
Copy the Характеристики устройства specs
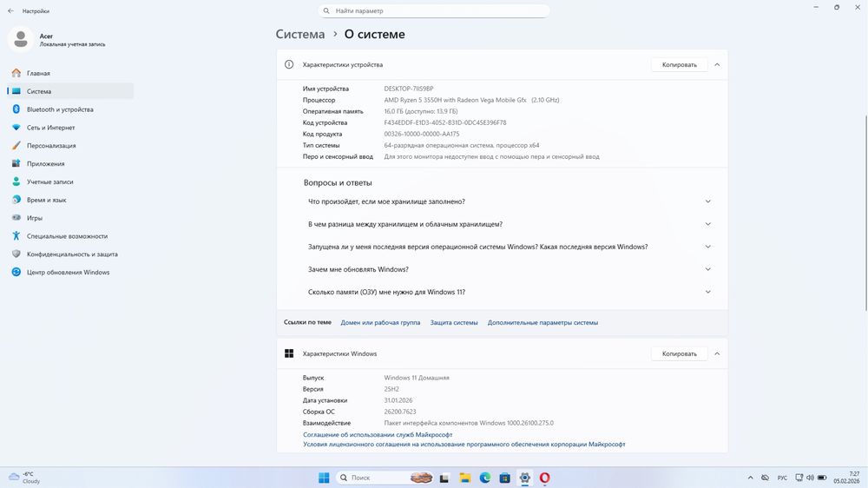[x=680, y=65]
